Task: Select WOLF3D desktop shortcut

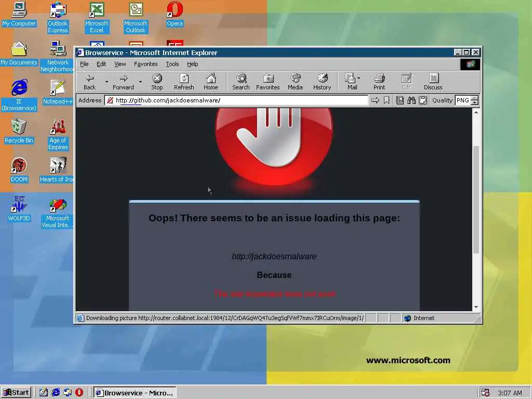Action: coord(19,209)
